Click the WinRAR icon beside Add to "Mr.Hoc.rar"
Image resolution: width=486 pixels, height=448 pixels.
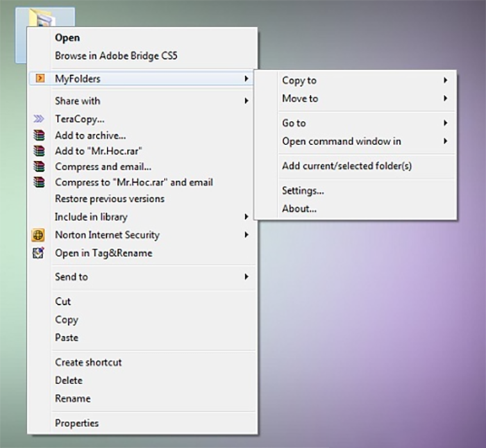click(x=39, y=151)
